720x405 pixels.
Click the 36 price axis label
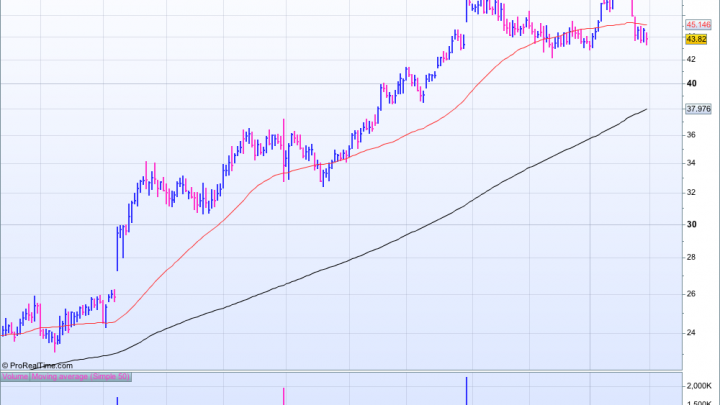691,135
